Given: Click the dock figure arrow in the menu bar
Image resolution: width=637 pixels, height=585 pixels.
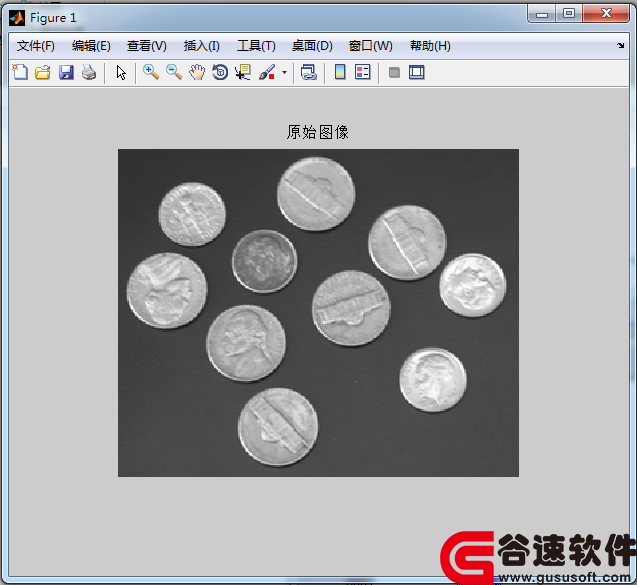Looking at the screenshot, I should click(x=620, y=46).
